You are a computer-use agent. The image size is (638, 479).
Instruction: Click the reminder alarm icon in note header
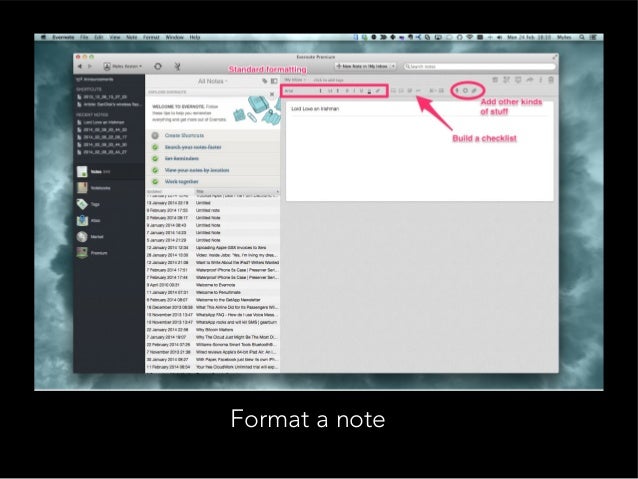click(x=495, y=80)
